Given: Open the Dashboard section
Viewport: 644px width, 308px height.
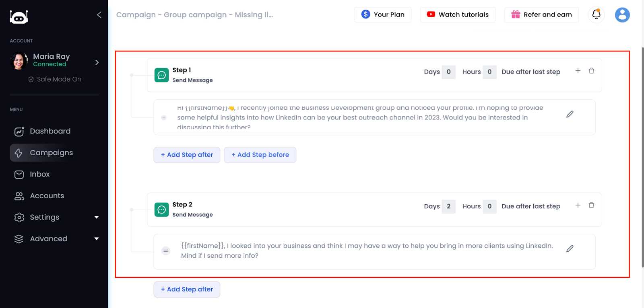Looking at the screenshot, I should tap(50, 131).
